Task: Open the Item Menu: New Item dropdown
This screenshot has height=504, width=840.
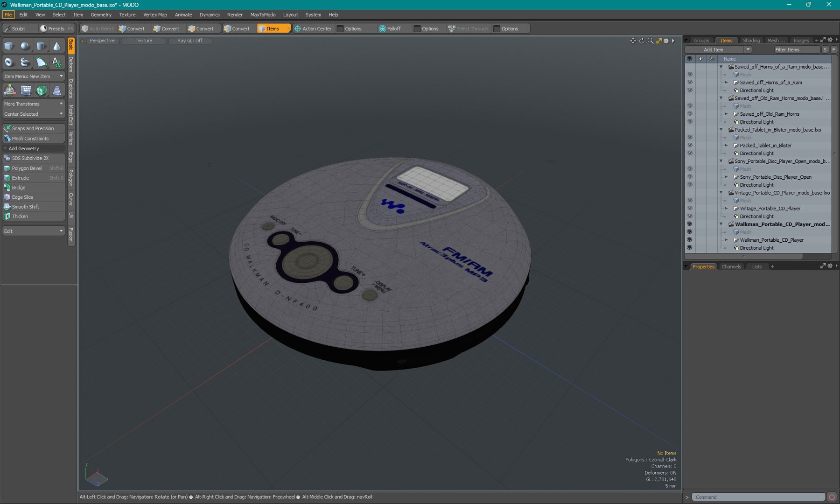Action: point(34,76)
